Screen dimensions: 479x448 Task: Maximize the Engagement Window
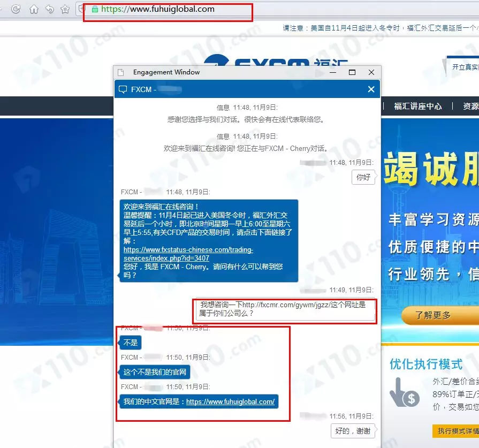(352, 72)
